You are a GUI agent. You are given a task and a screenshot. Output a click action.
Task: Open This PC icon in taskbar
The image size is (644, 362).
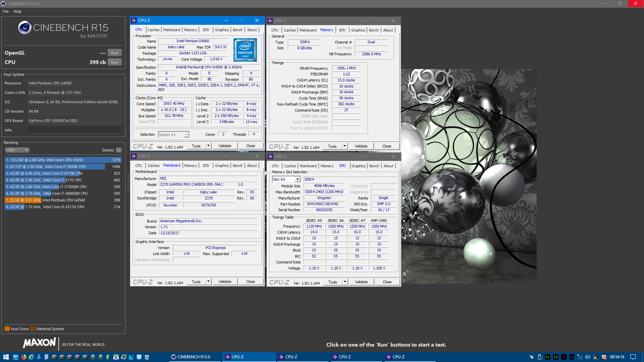16,357
